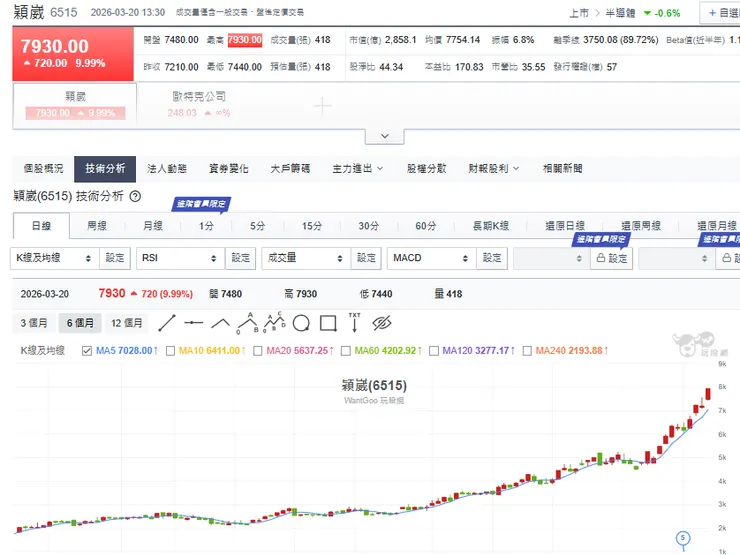This screenshot has height=555, width=740.
Task: Enable the MA10 checkbox
Action: point(170,351)
